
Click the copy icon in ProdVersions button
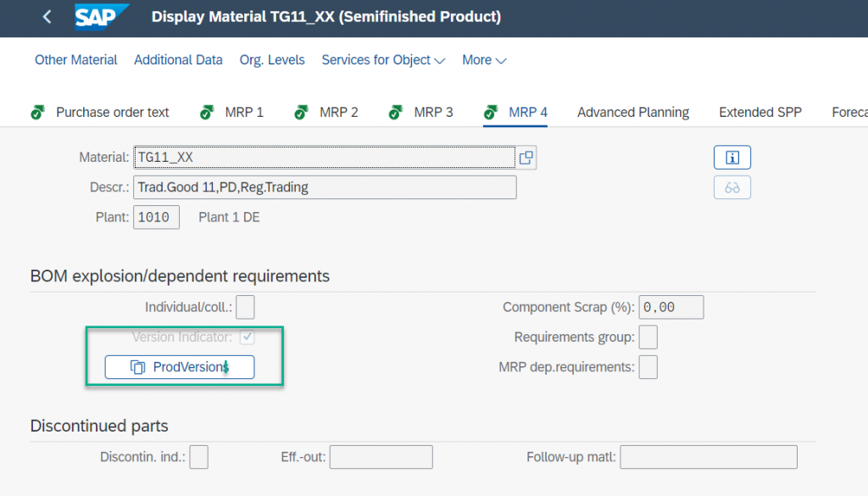coord(138,367)
